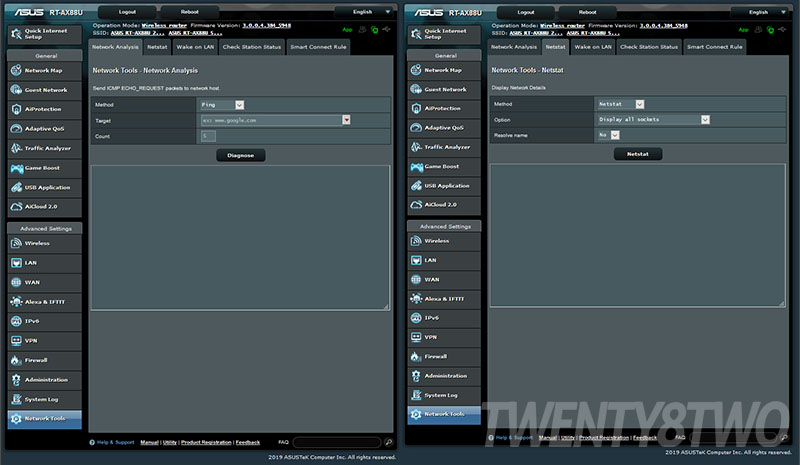Click Reboot button in left window
The width and height of the screenshot is (800, 465).
190,12
